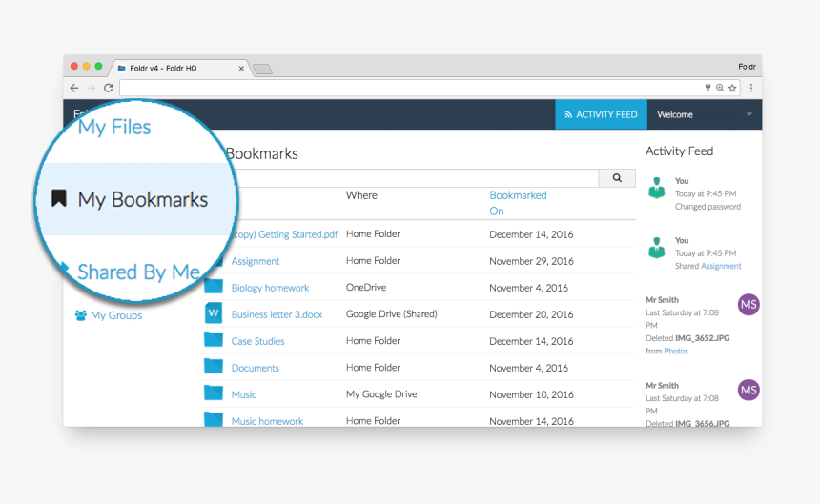The image size is (820, 504).
Task: Open the Assignment bookmark
Action: tap(256, 261)
